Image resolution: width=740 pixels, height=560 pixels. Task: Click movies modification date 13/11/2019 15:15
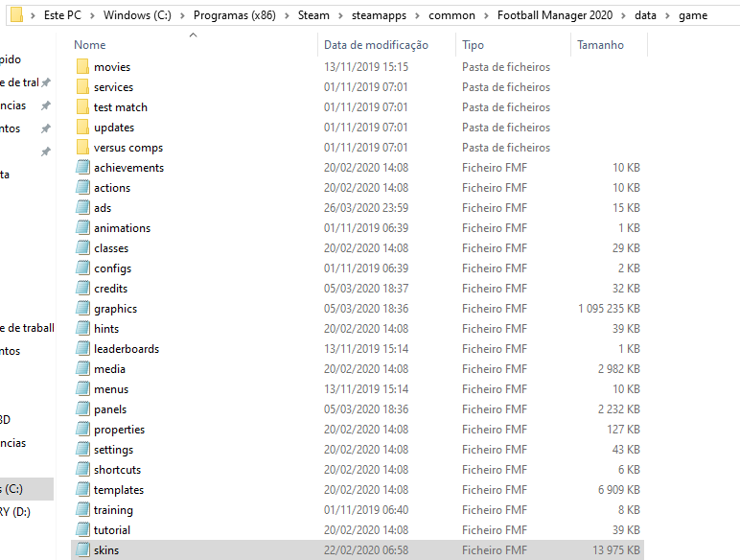click(x=366, y=66)
